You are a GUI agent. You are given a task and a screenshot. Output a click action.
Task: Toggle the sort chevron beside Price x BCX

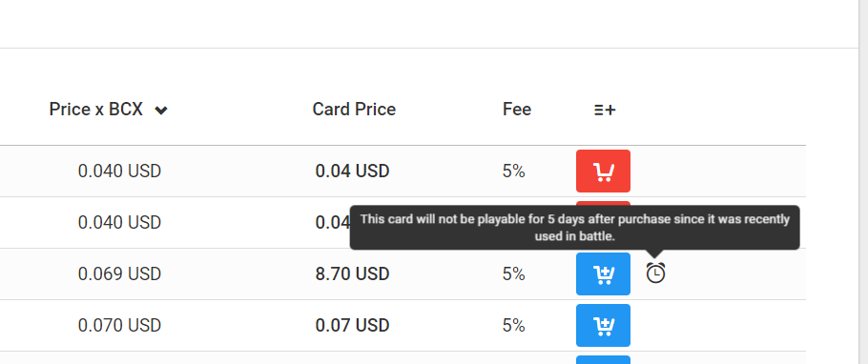[x=161, y=111]
